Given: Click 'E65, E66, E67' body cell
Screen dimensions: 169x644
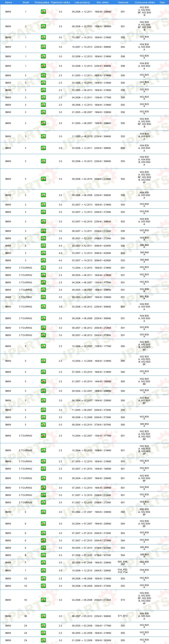Looking at the screenshot, I should click(123, 563).
